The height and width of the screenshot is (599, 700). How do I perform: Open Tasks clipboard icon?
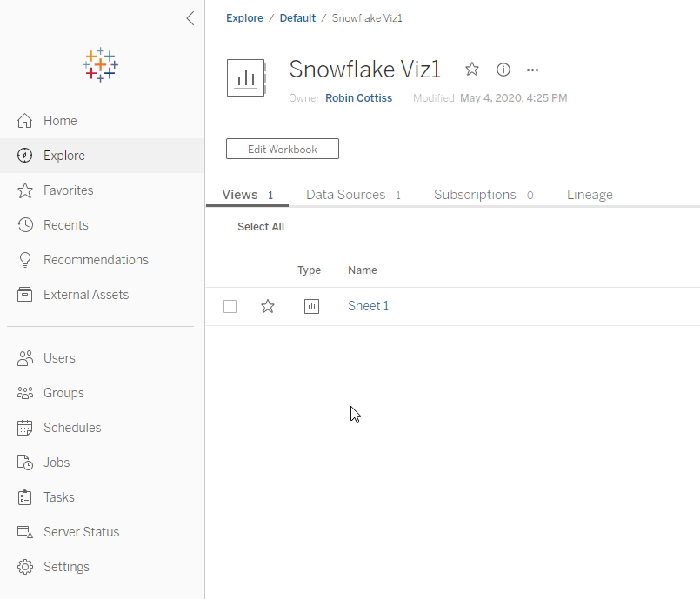[x=24, y=497]
